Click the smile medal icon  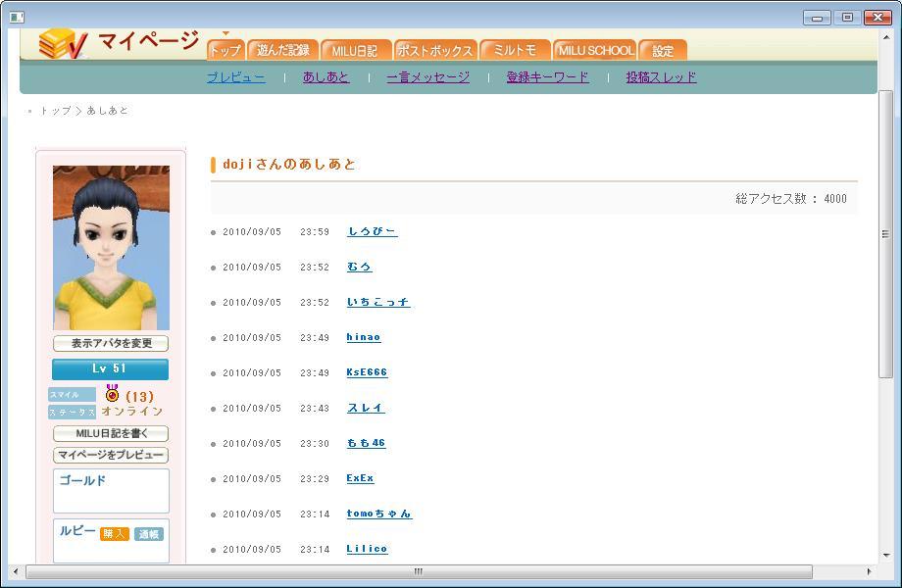tap(112, 394)
